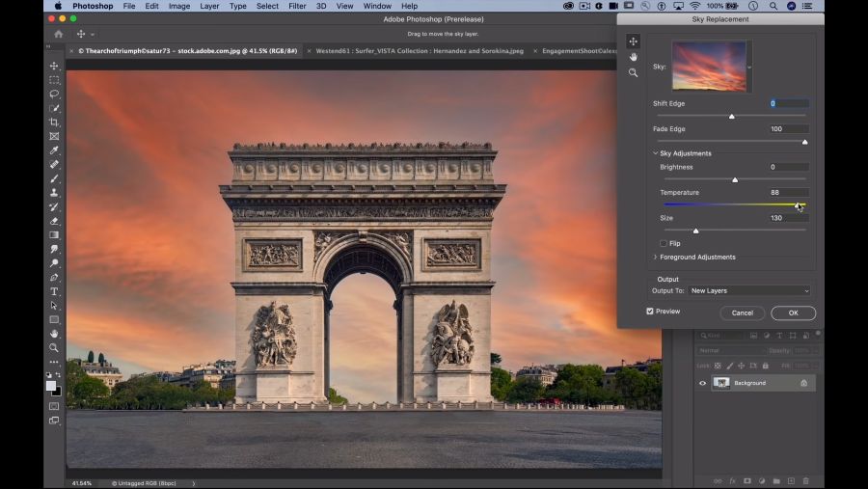
Task: Select the Dodge tool
Action: [54, 263]
